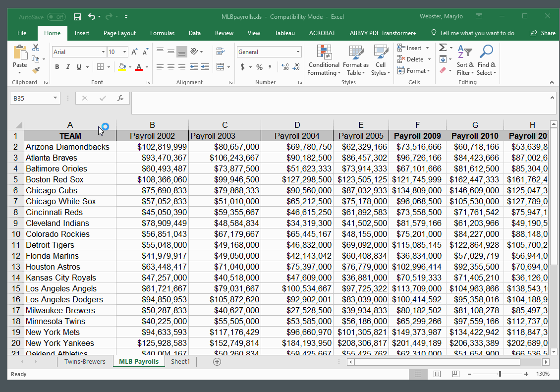Image resolution: width=560 pixels, height=392 pixels.
Task: Open Conditional Formatting menu
Action: pyautogui.click(x=324, y=60)
